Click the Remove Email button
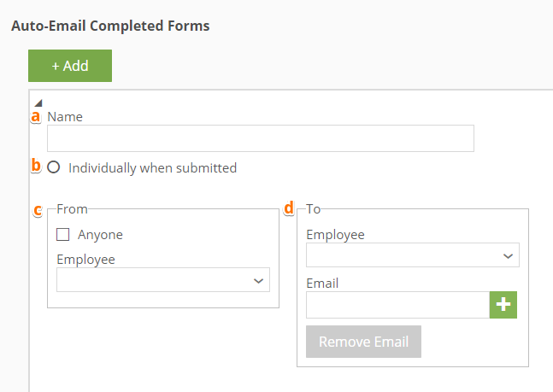 click(x=363, y=342)
